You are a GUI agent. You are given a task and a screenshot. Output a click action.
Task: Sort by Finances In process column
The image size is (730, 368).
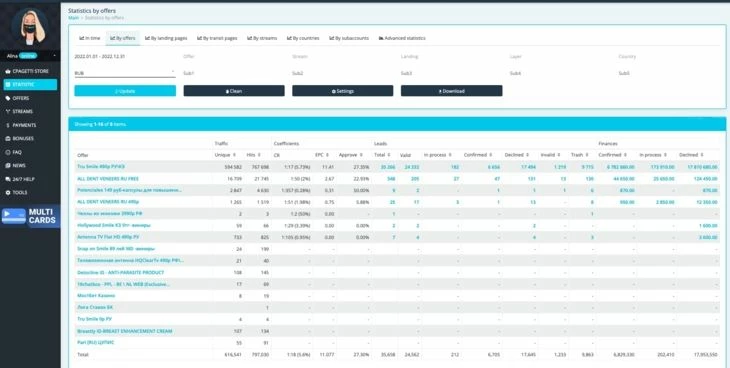[653, 155]
